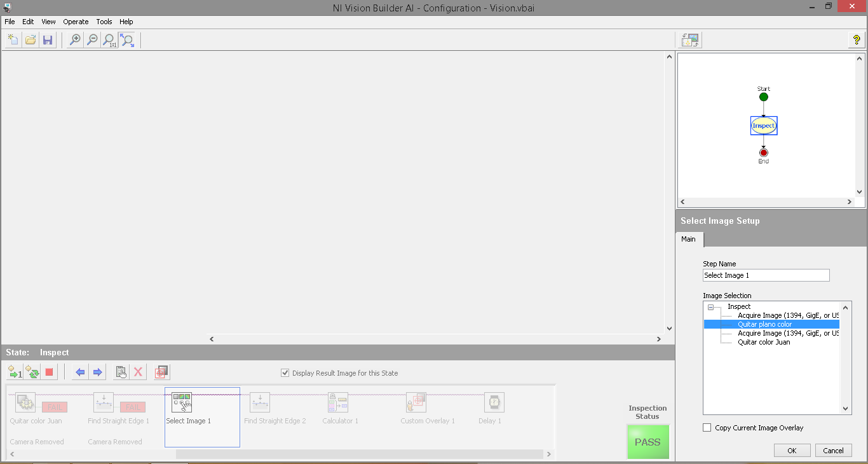Click the Image Selection list scroll up arrow

click(846, 306)
